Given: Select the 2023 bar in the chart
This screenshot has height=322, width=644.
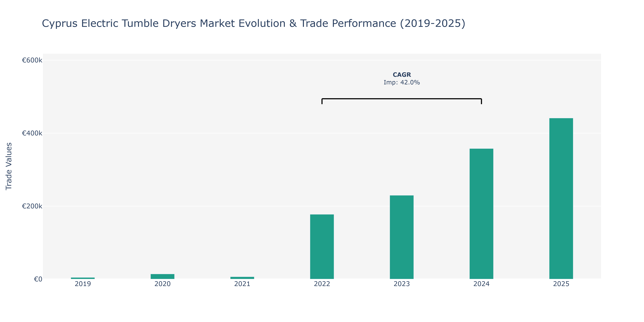Looking at the screenshot, I should click(402, 237).
